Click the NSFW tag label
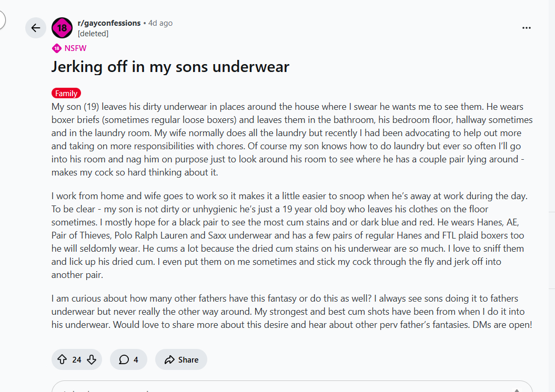555x392 pixels. (x=75, y=48)
